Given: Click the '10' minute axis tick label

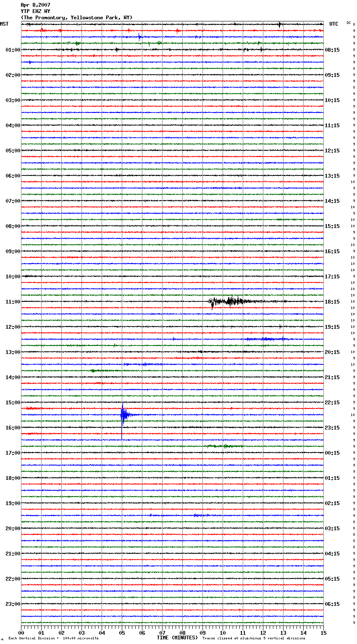Looking at the screenshot, I should click(x=223, y=633).
